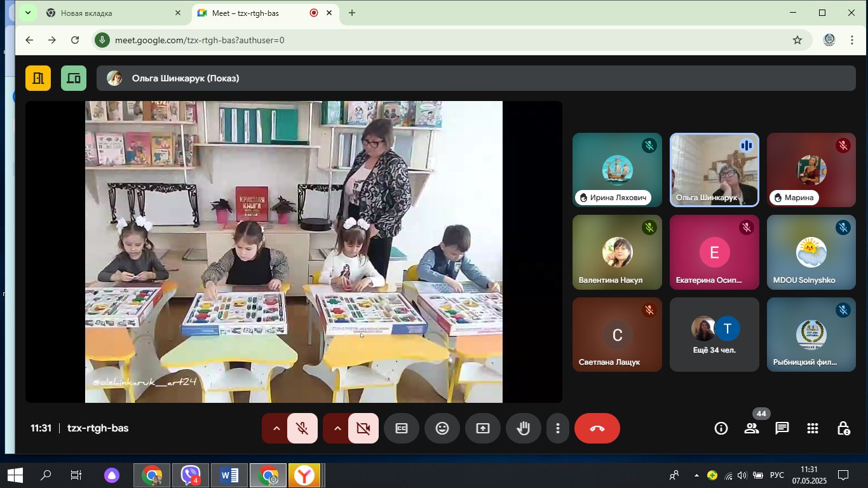Open a new browser tab
Screen dimensions: 868x488
point(352,13)
